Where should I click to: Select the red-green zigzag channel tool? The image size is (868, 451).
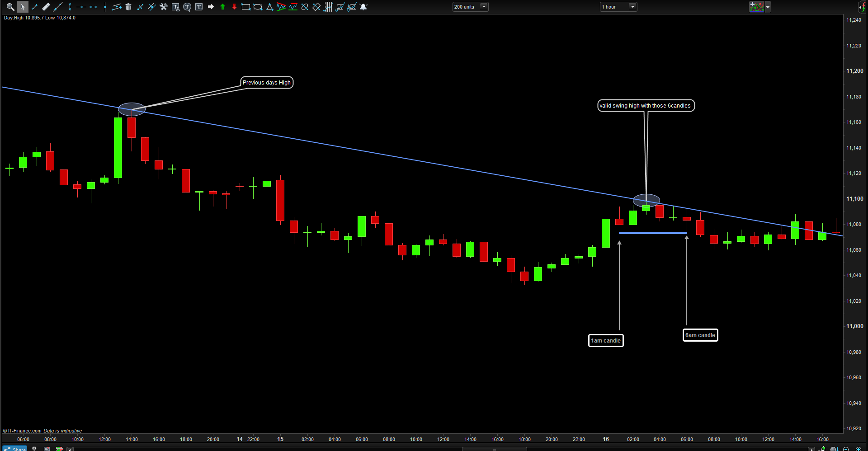[x=281, y=7]
